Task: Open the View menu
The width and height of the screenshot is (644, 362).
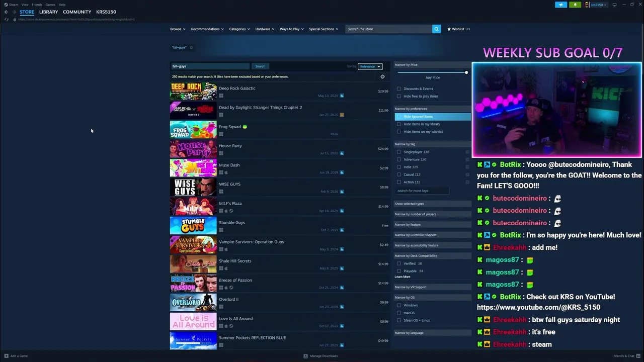Action: [x=25, y=5]
